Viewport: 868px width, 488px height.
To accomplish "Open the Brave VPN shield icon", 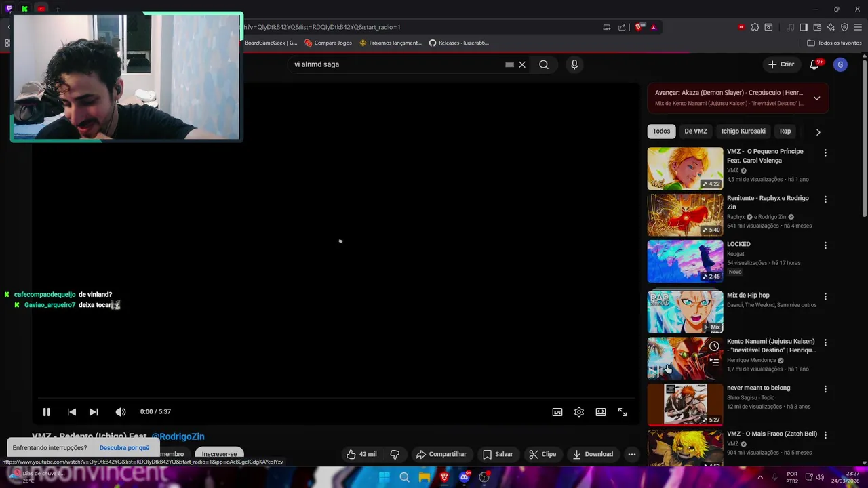I will click(x=844, y=27).
